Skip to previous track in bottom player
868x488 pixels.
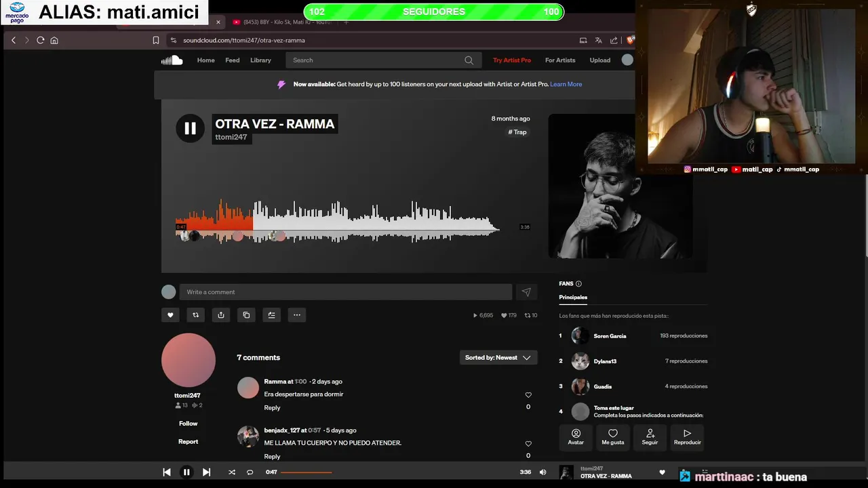pyautogui.click(x=167, y=472)
